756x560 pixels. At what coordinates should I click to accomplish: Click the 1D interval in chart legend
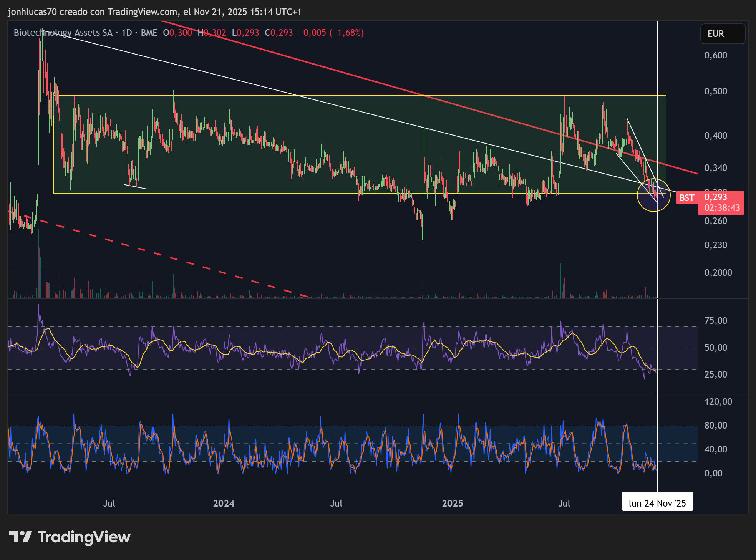tap(126, 33)
